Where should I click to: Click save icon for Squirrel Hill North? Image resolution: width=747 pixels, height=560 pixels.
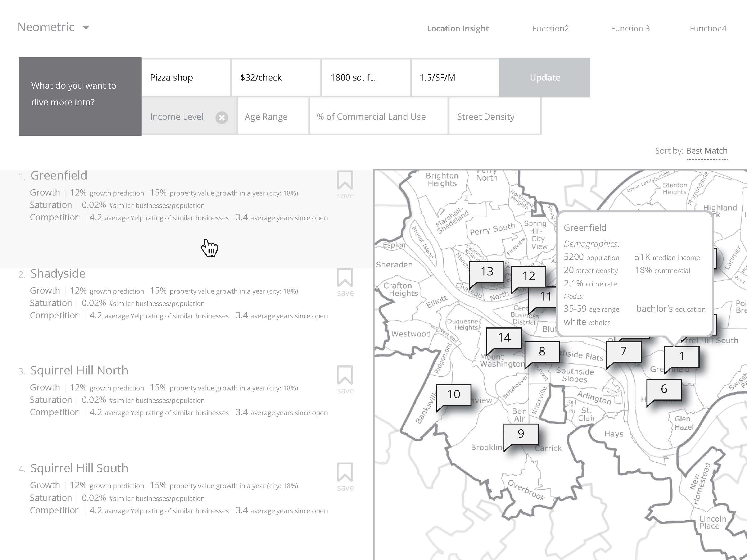[345, 375]
